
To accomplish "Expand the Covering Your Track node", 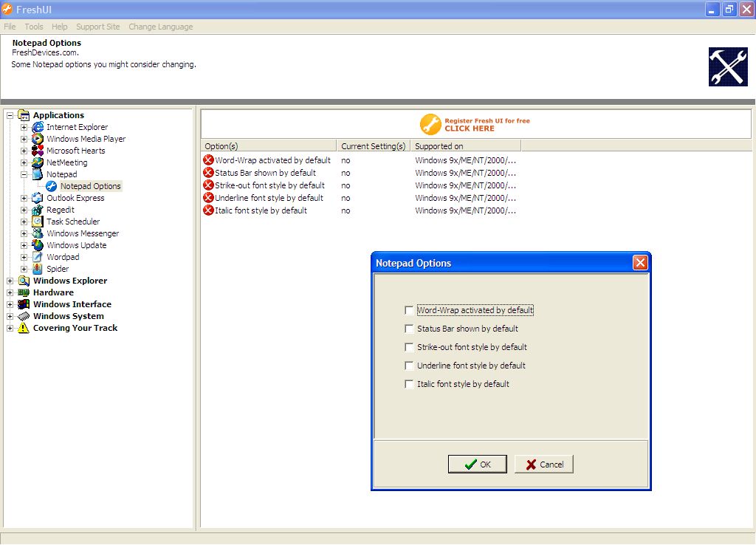I will pos(10,328).
